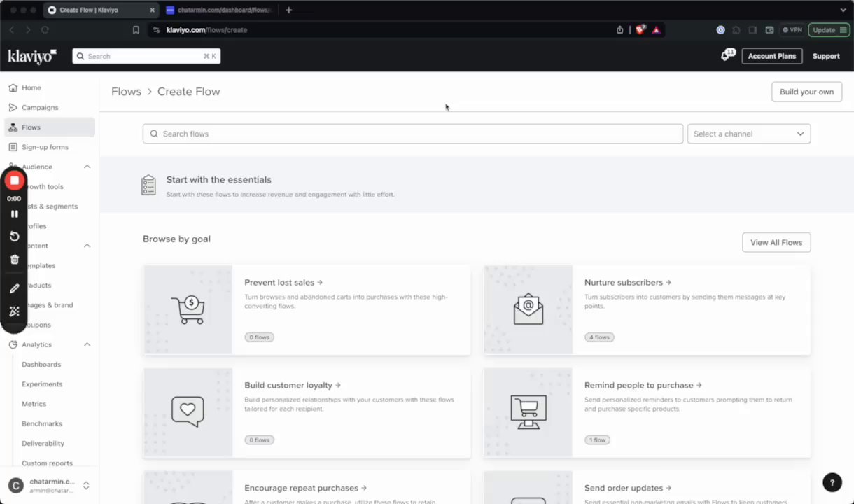Open Metrics in the sidebar
Image resolution: width=854 pixels, height=504 pixels.
point(34,404)
